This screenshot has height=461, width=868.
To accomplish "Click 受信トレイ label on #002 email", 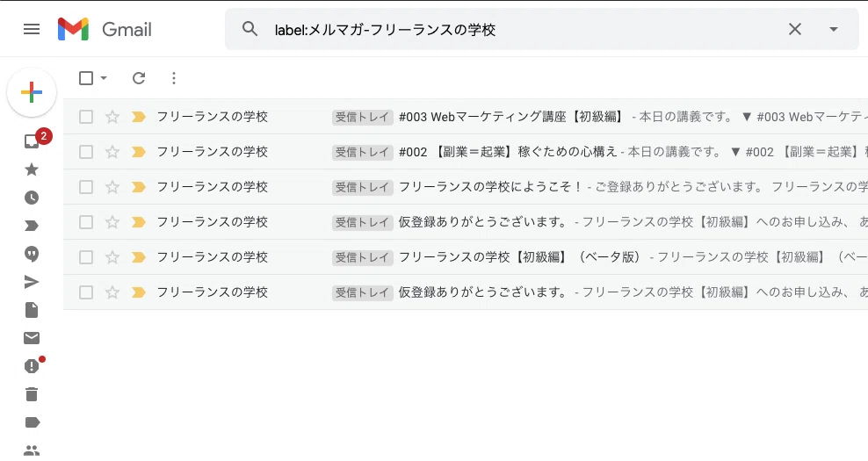I will (x=363, y=152).
